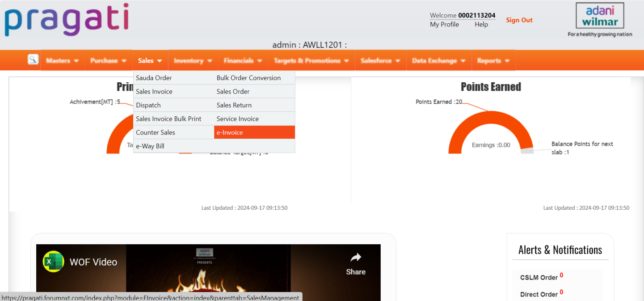Open e-Way Bill from Sales menu
644x301 pixels.
coord(173,146)
